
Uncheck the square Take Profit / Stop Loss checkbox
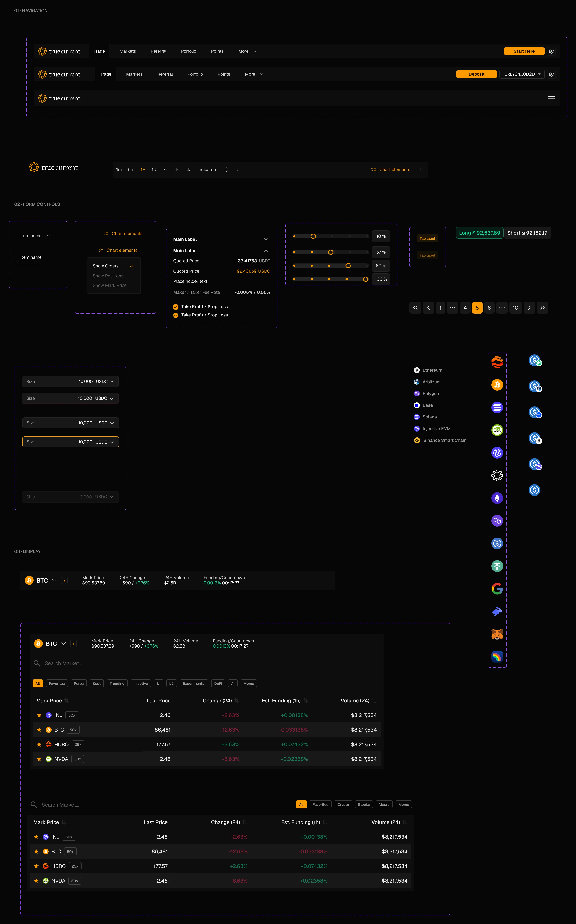(176, 307)
